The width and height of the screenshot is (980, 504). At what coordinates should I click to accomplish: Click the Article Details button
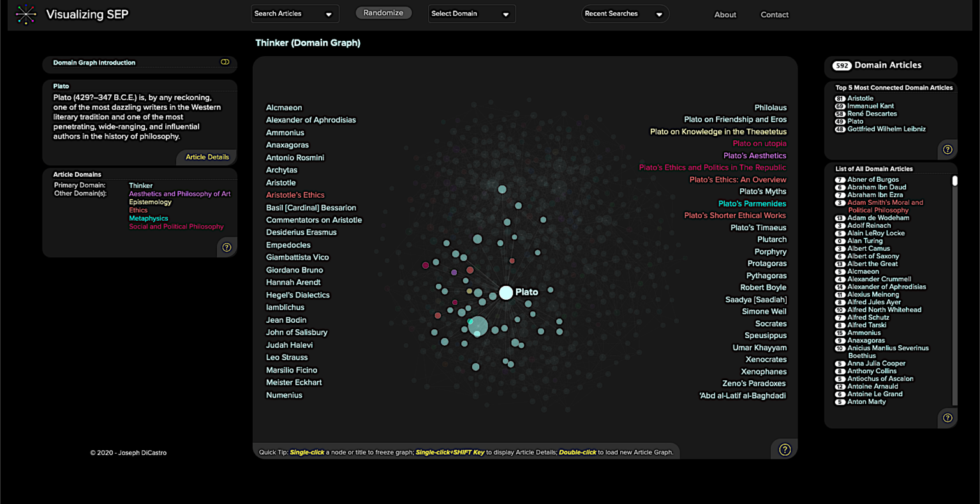[206, 157]
